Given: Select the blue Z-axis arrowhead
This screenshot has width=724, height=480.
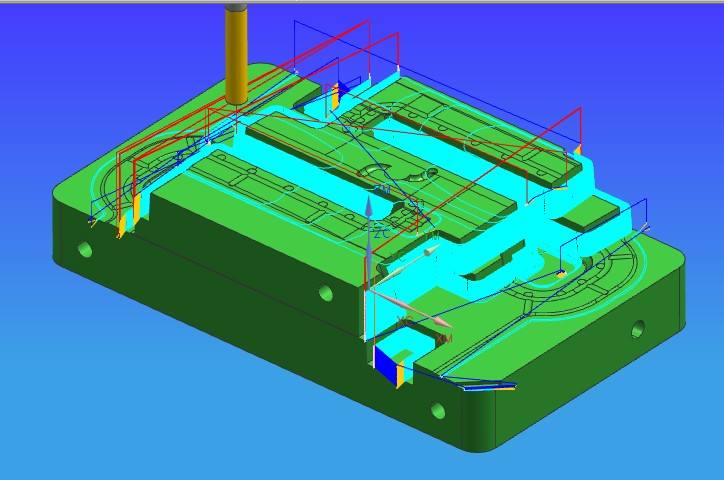Looking at the screenshot, I should click(368, 205).
